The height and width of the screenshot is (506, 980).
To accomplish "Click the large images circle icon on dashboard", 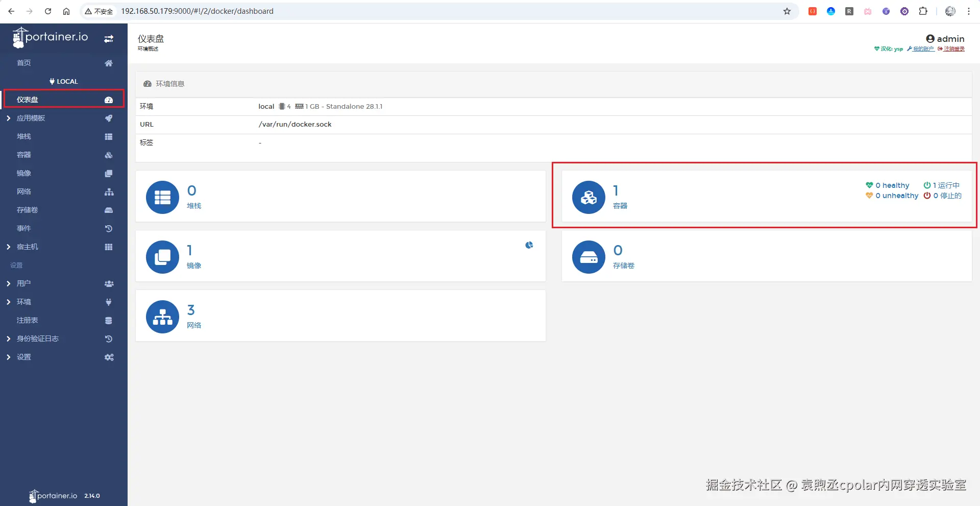I will 162,257.
